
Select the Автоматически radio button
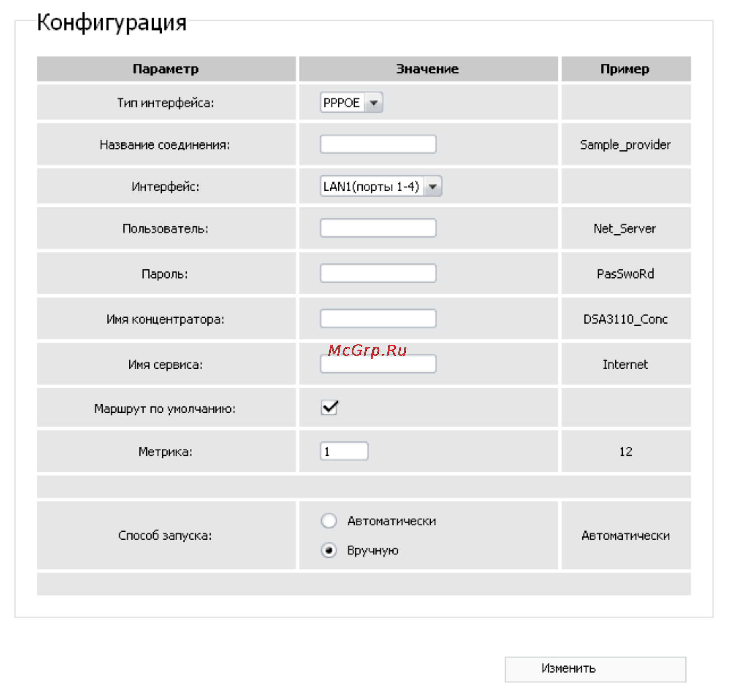pyautogui.click(x=329, y=521)
